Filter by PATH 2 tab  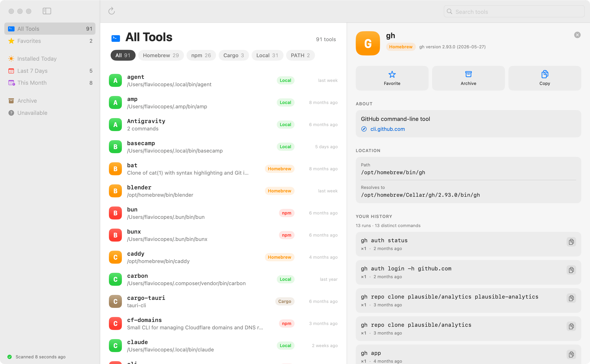300,55
